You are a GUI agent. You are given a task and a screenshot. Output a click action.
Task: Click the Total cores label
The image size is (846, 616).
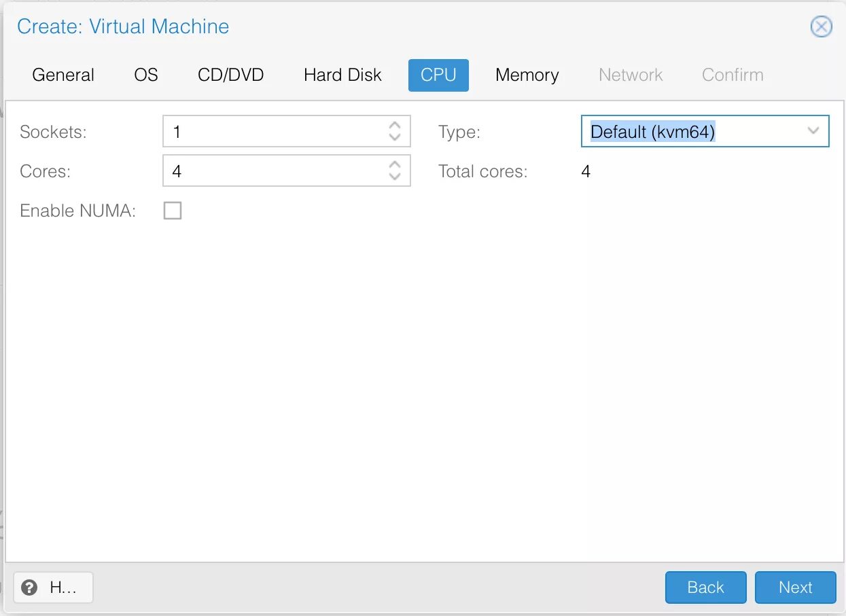pos(483,171)
